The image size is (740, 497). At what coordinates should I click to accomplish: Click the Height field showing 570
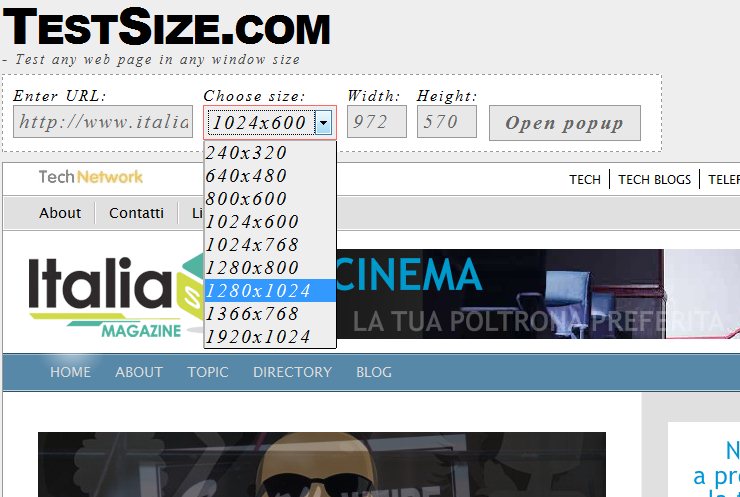point(446,122)
